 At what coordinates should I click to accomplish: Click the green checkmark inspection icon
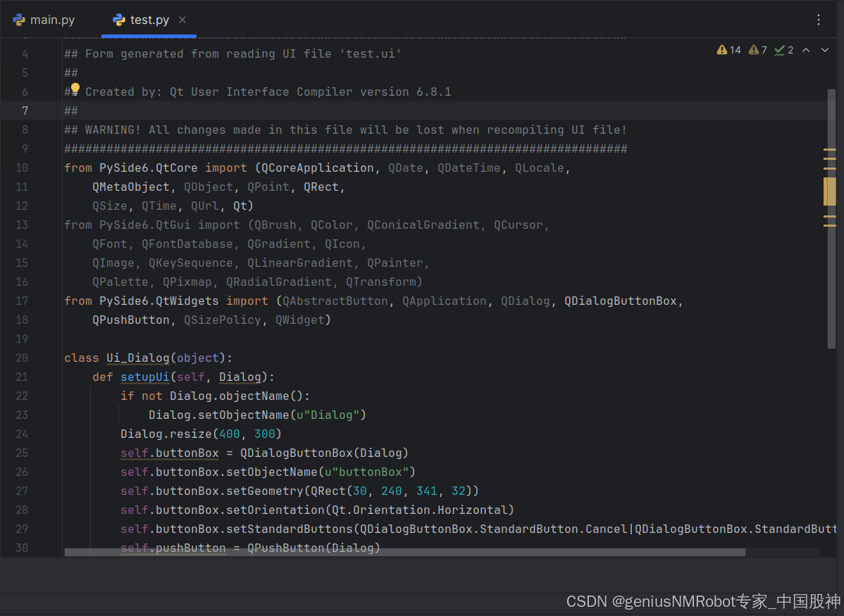click(x=781, y=50)
